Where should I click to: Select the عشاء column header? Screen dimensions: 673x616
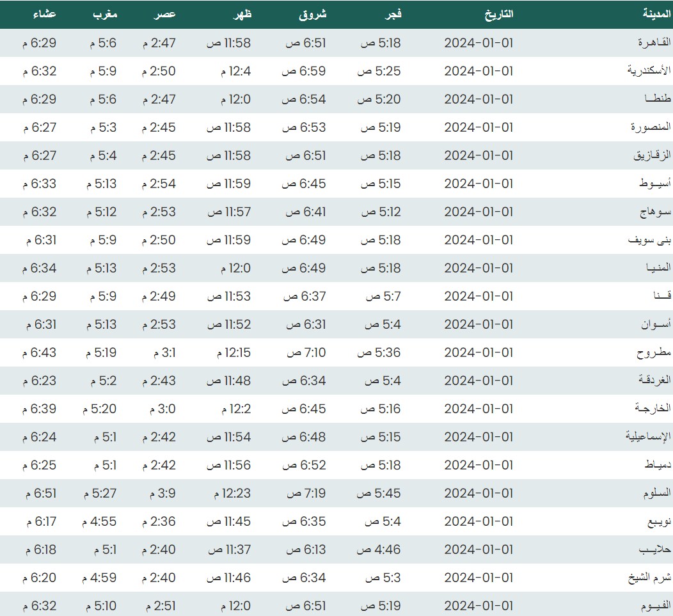point(45,14)
